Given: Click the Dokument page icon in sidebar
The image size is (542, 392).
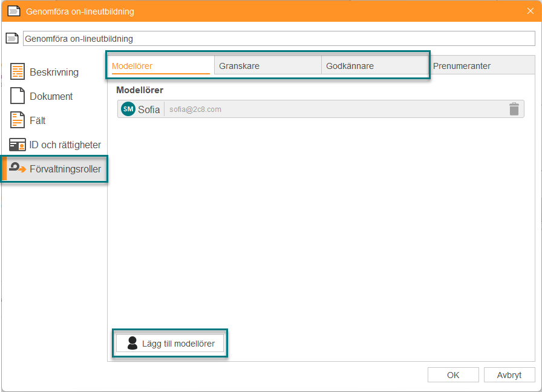Looking at the screenshot, I should tap(18, 96).
